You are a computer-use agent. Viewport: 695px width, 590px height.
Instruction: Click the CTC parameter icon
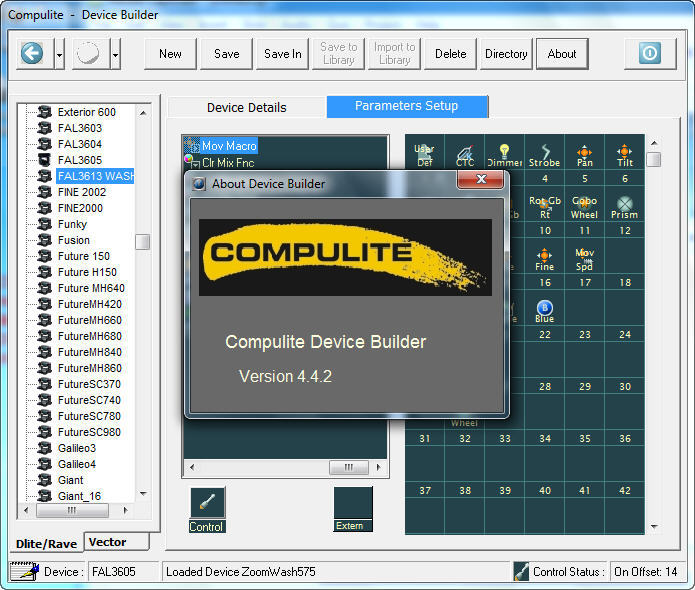point(465,153)
